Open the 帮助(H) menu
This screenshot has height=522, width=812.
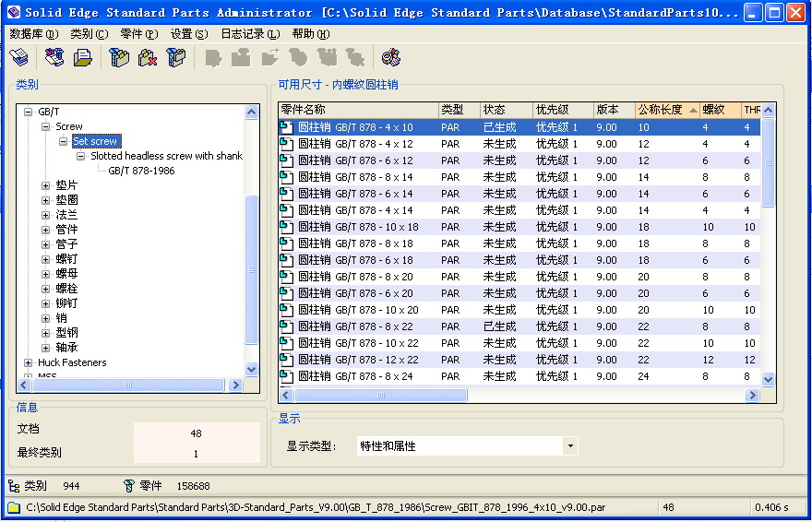click(x=311, y=34)
